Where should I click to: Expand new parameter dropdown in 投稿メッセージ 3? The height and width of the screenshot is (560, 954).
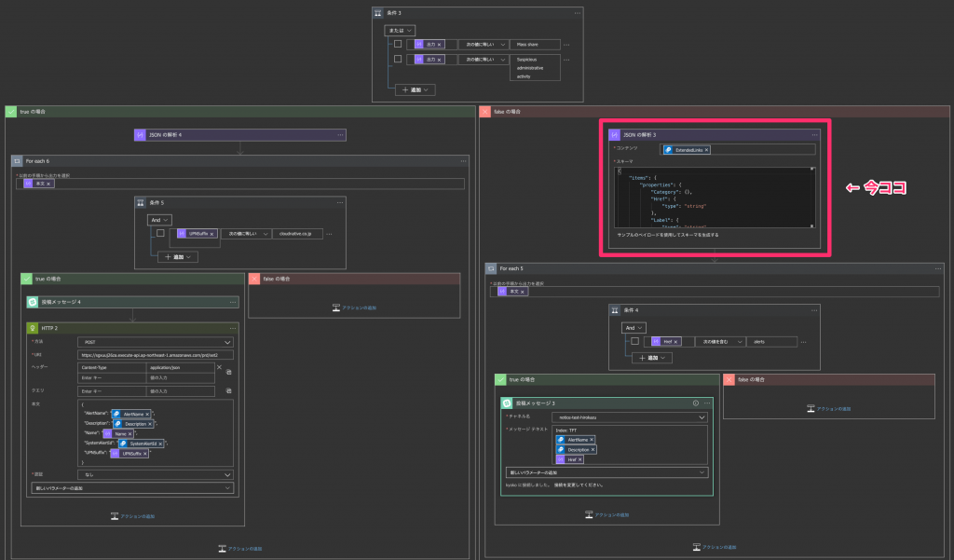pos(606,472)
